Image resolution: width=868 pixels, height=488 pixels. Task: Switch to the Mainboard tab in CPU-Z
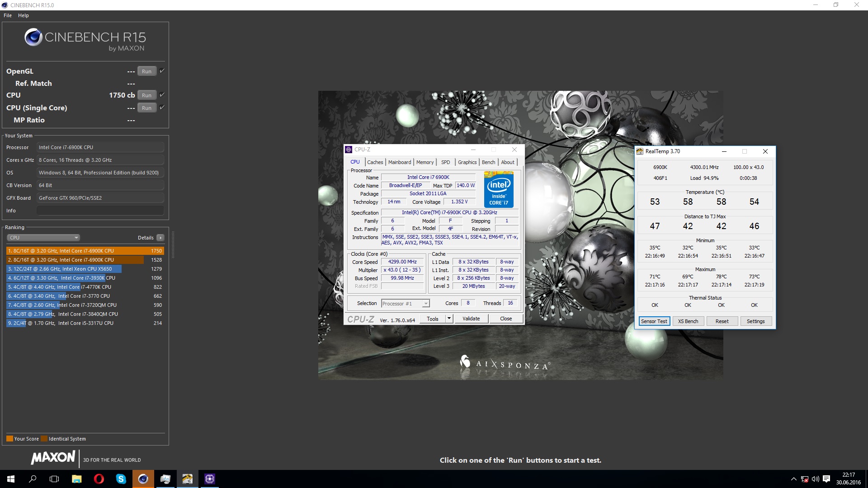tap(400, 162)
